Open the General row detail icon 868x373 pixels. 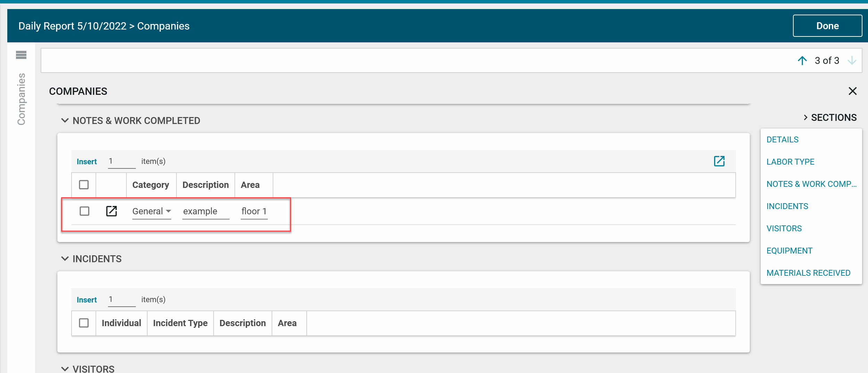111,211
